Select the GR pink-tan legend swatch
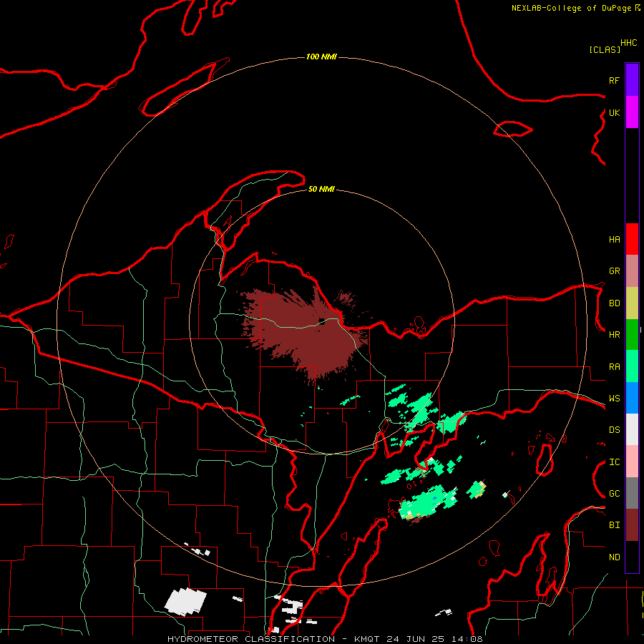Image resolution: width=644 pixels, height=644 pixels. pyautogui.click(x=632, y=270)
